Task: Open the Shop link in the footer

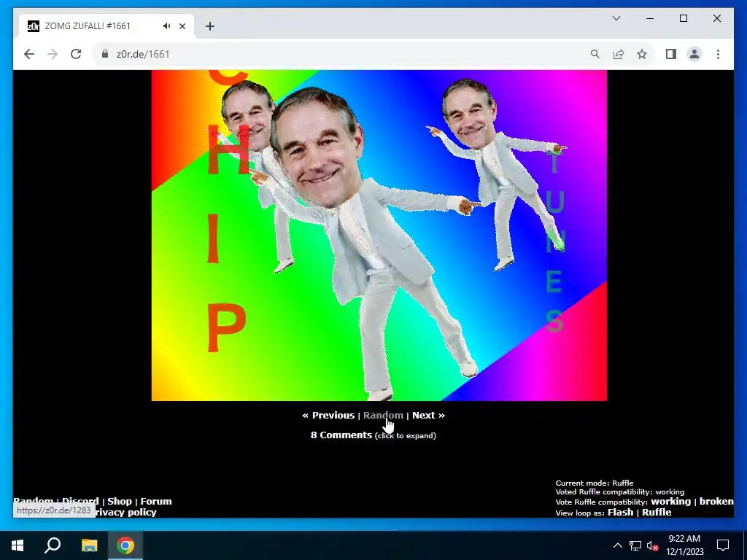Action: tap(119, 501)
